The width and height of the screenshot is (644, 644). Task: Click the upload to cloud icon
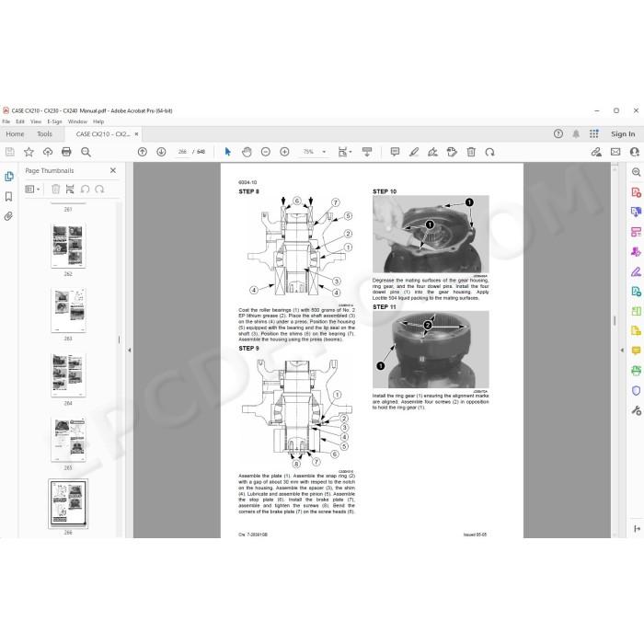[48, 152]
